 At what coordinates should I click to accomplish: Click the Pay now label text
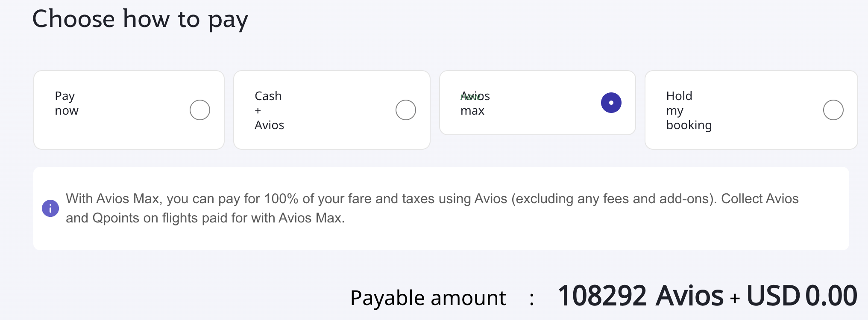tap(66, 103)
